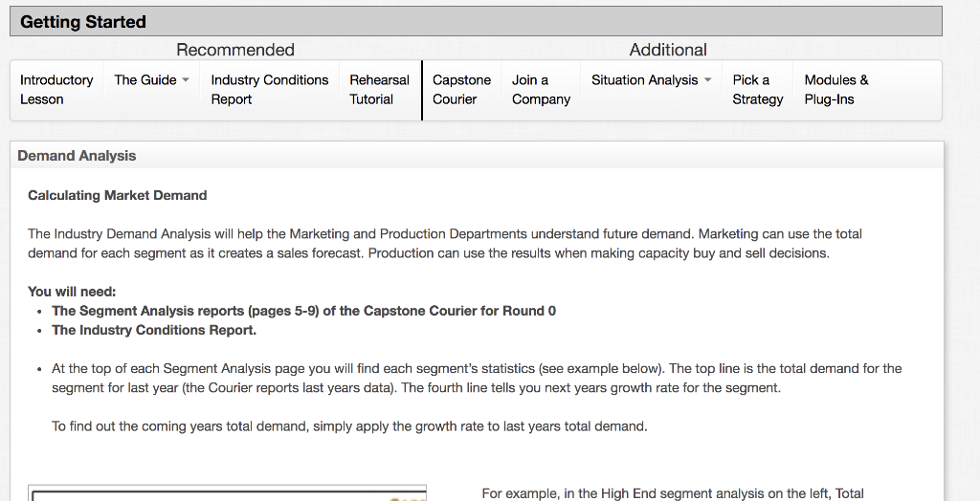Open the Capstone Courier tab

tap(462, 90)
